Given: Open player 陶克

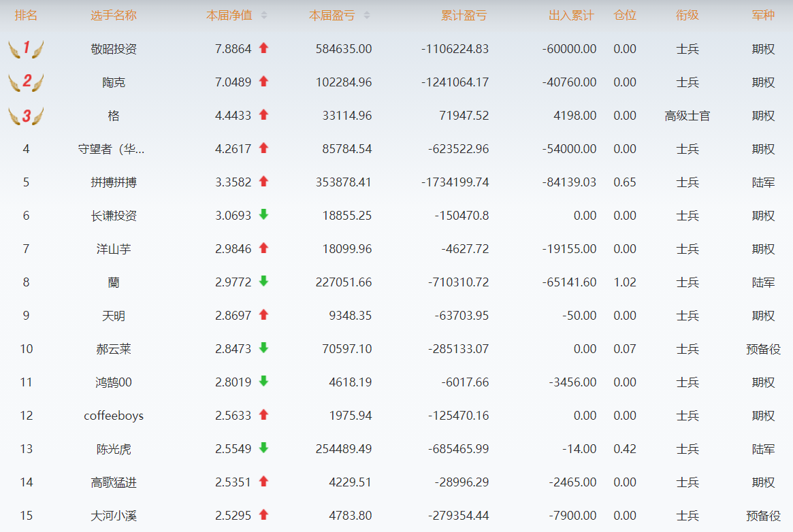Looking at the screenshot, I should coord(114,82).
